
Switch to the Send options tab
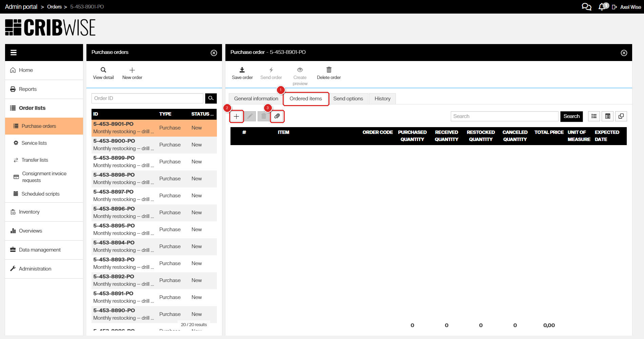pyautogui.click(x=348, y=99)
